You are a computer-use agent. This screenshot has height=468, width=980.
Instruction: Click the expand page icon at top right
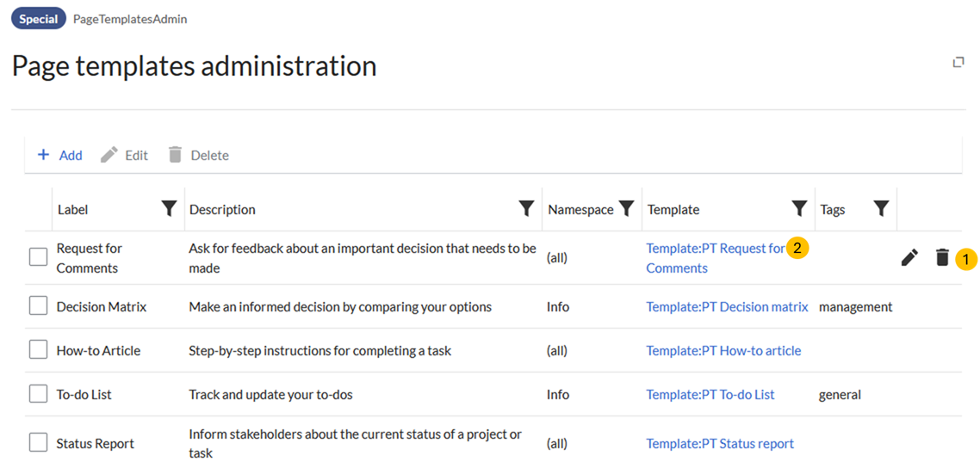pos(958,63)
